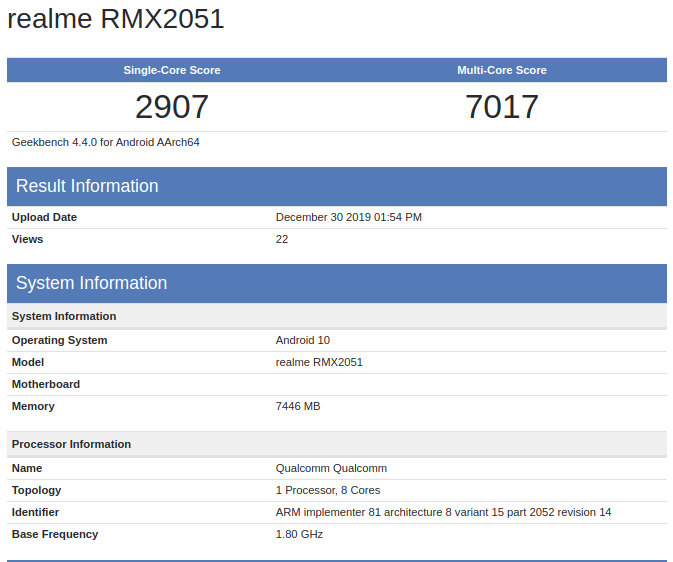Click the Result Information section header
The width and height of the screenshot is (673, 562).
(x=87, y=186)
